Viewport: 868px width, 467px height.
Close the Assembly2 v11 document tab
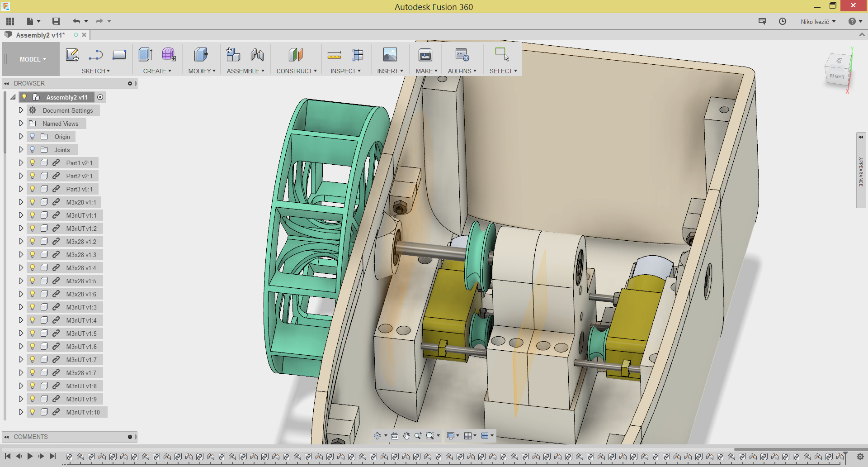pyautogui.click(x=84, y=35)
